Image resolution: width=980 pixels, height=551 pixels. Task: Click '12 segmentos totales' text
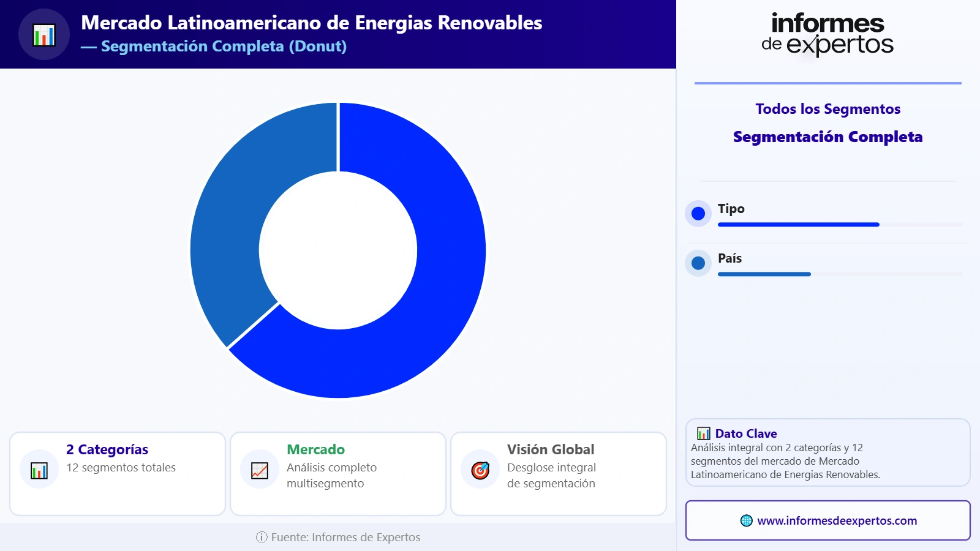point(121,468)
